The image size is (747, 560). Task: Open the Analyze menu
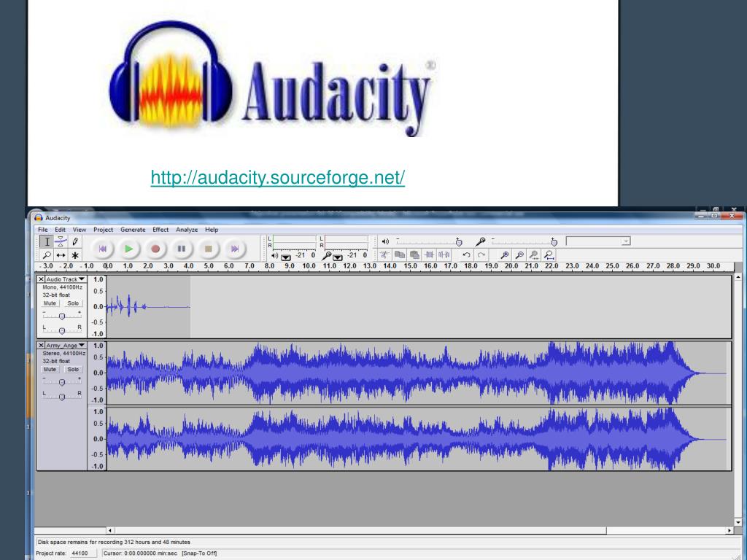point(187,230)
